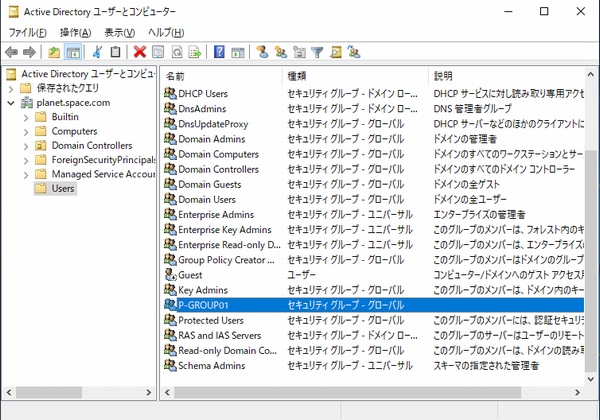This screenshot has height=420, width=600.
Task: Click the tree pane scrollbar left arrow
Action: click(x=9, y=392)
